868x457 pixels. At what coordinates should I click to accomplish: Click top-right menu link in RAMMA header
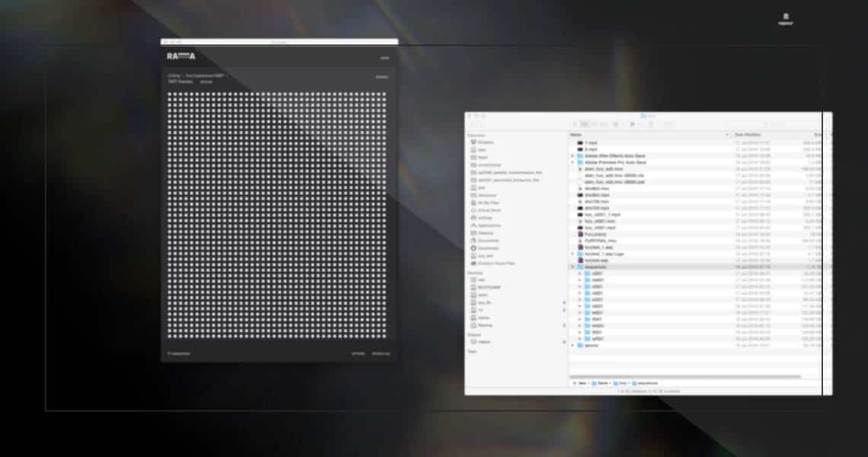385,58
